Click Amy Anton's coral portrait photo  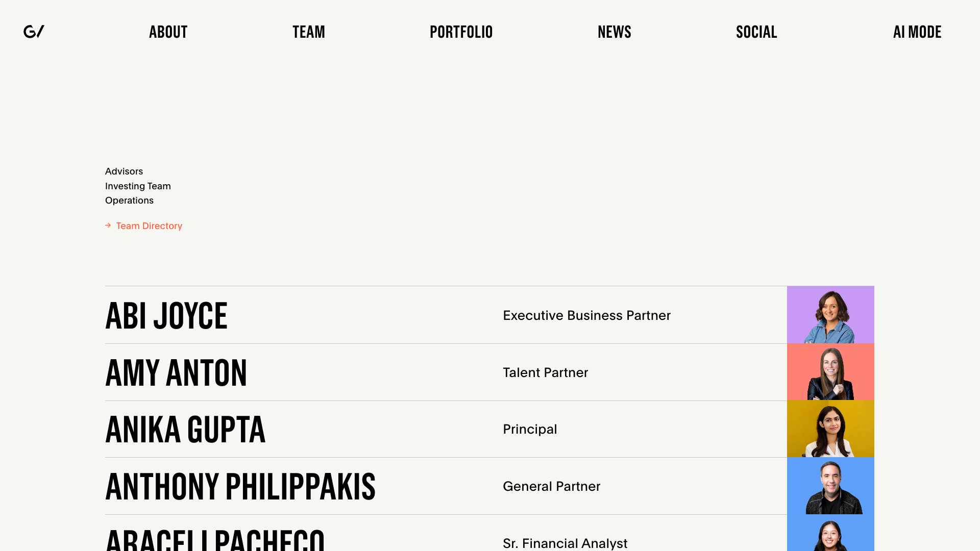coord(830,372)
